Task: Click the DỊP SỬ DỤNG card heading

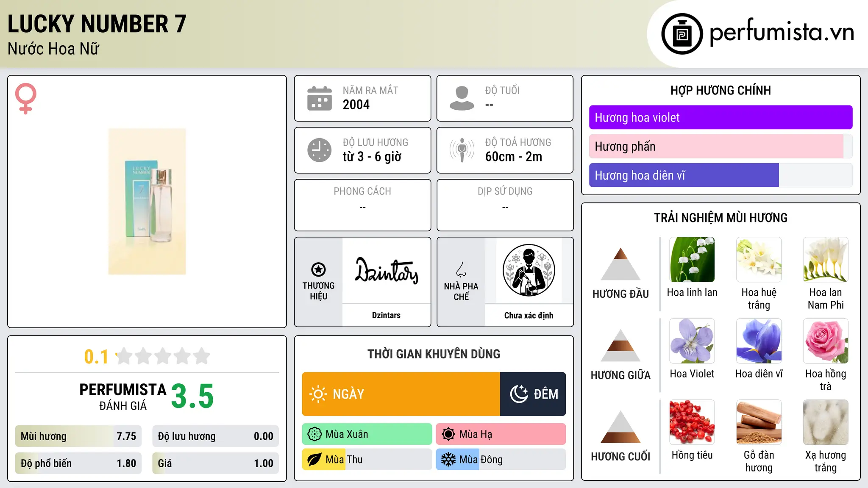Action: click(x=505, y=191)
